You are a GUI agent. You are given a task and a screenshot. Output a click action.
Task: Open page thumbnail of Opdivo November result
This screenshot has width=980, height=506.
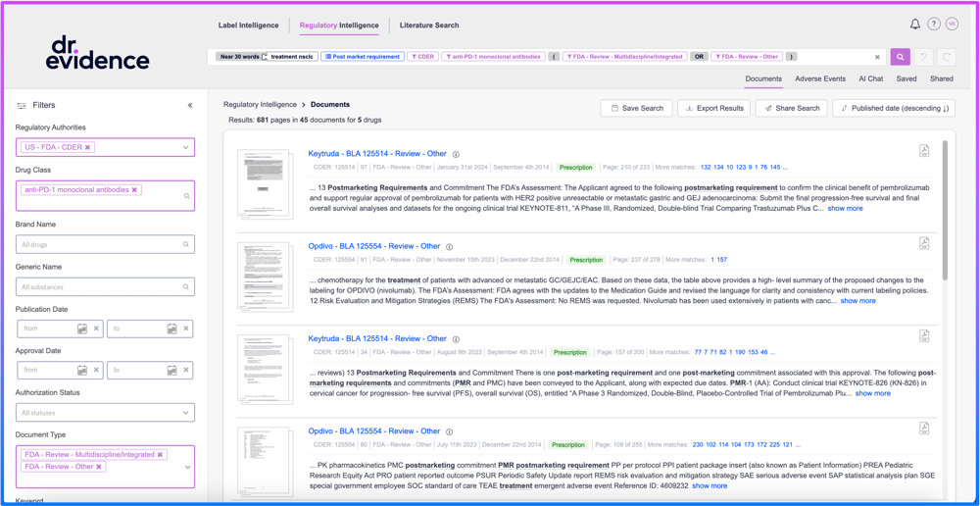[x=265, y=277]
